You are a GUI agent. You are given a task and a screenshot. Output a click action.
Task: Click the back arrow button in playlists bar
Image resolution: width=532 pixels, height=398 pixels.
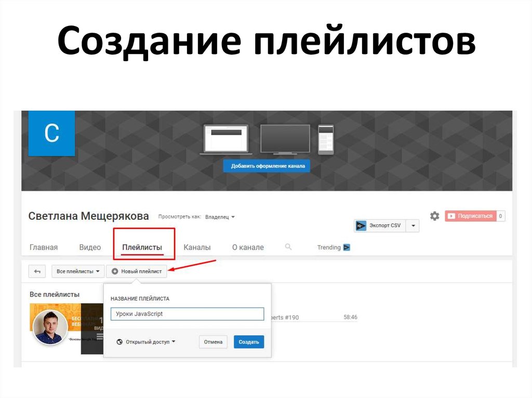37,271
